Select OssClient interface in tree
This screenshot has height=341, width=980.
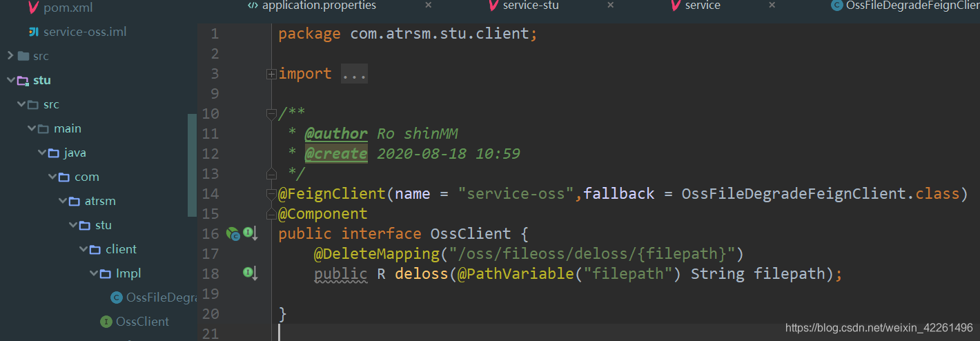142,322
